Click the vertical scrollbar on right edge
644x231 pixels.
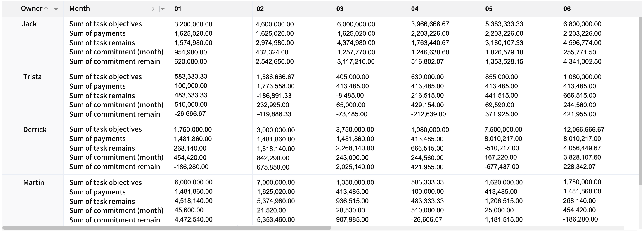pos(641,100)
